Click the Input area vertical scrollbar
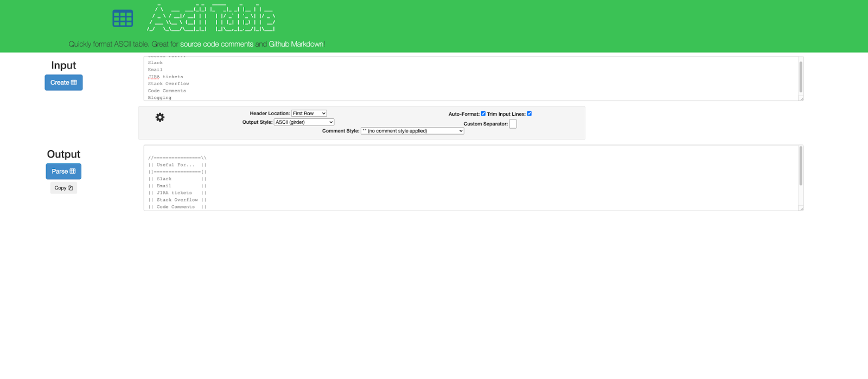Image resolution: width=868 pixels, height=379 pixels. click(x=800, y=77)
